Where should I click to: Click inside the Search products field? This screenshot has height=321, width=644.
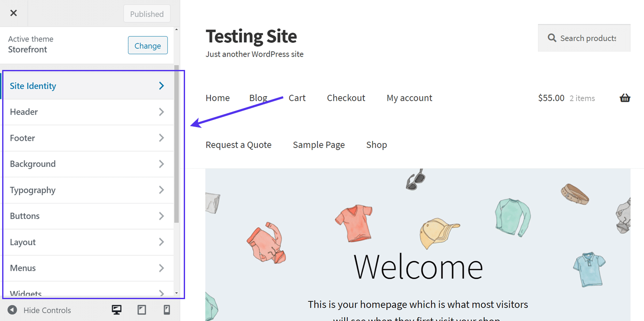(x=588, y=38)
